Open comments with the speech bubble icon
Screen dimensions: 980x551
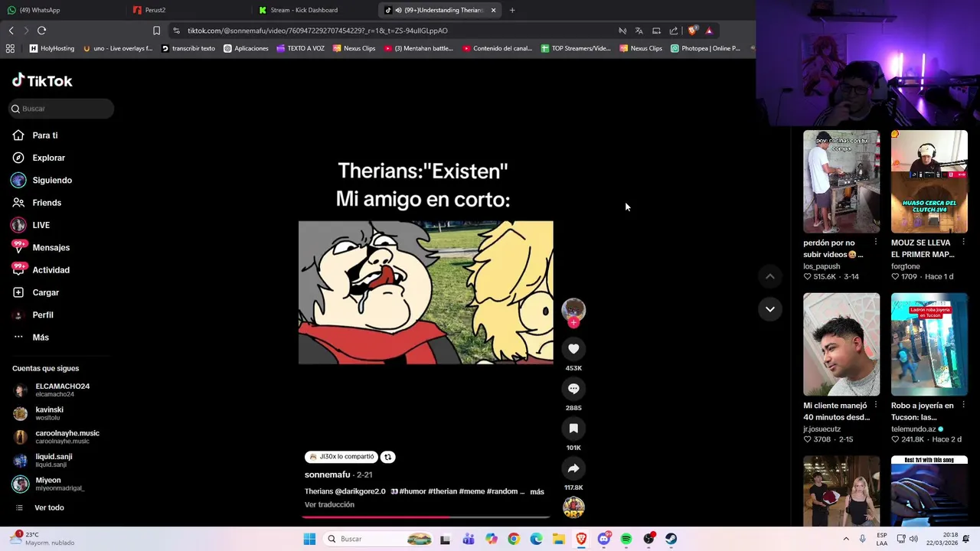pos(573,389)
